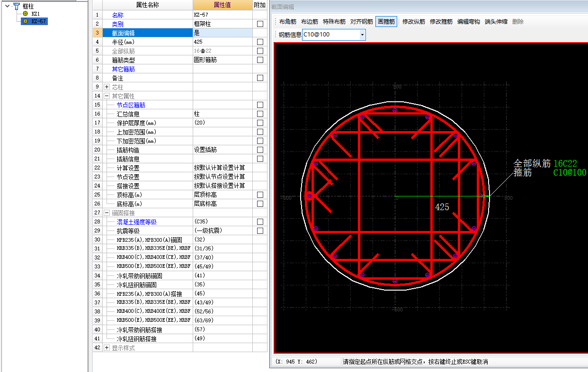
Task: Click the 属性值 column header
Action: [223, 5]
